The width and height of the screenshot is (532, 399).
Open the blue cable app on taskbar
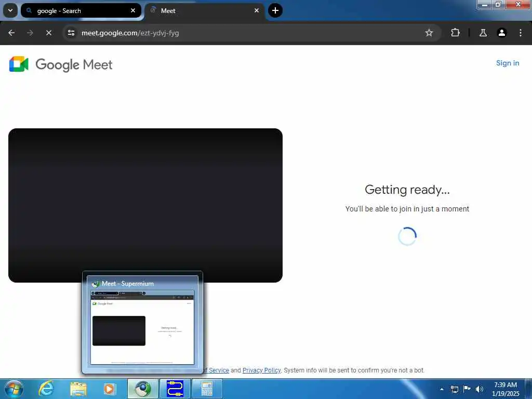tap(175, 389)
